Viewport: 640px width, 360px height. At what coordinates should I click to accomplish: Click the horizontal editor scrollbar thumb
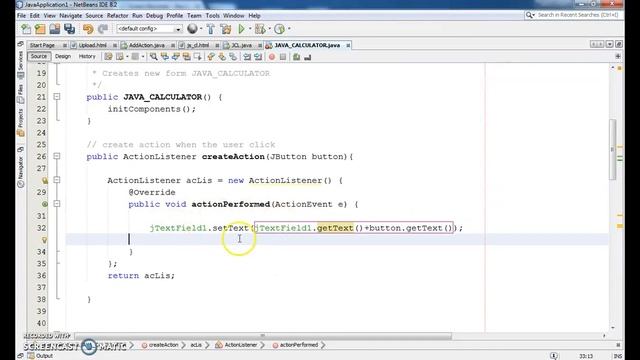263,336
